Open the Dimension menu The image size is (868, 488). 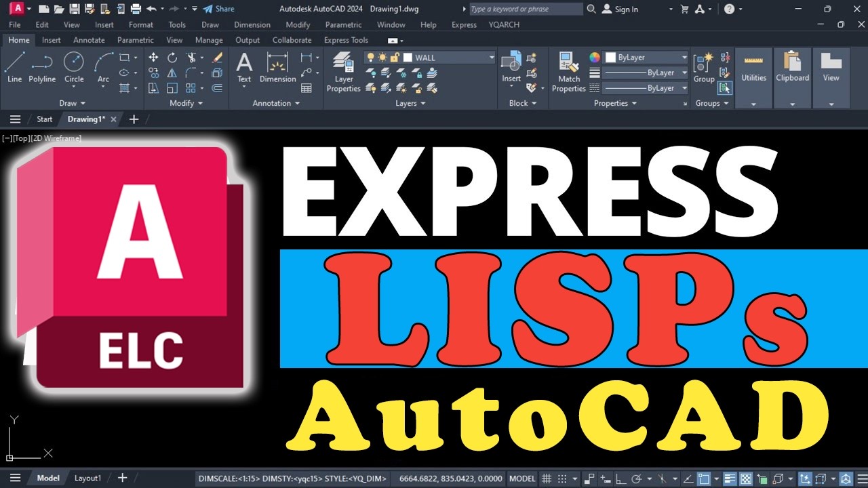(252, 24)
